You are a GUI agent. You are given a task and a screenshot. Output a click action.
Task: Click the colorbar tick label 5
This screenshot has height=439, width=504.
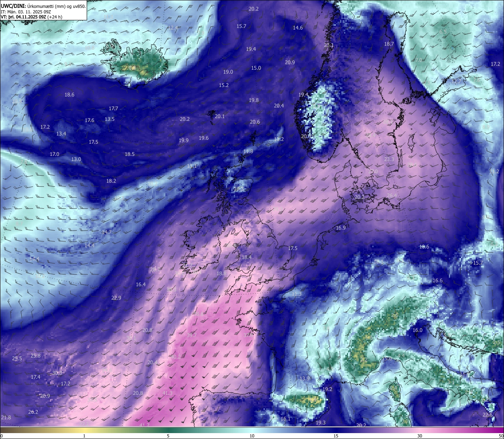click(168, 436)
